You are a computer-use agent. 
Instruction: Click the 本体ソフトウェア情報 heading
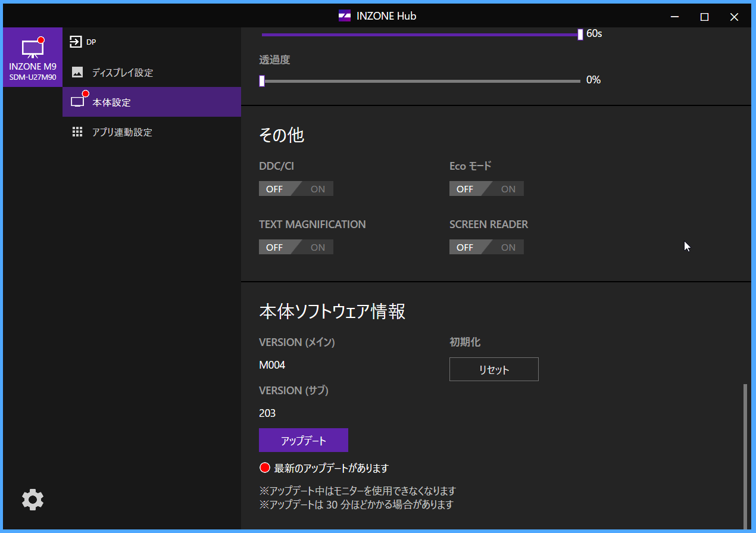click(332, 311)
